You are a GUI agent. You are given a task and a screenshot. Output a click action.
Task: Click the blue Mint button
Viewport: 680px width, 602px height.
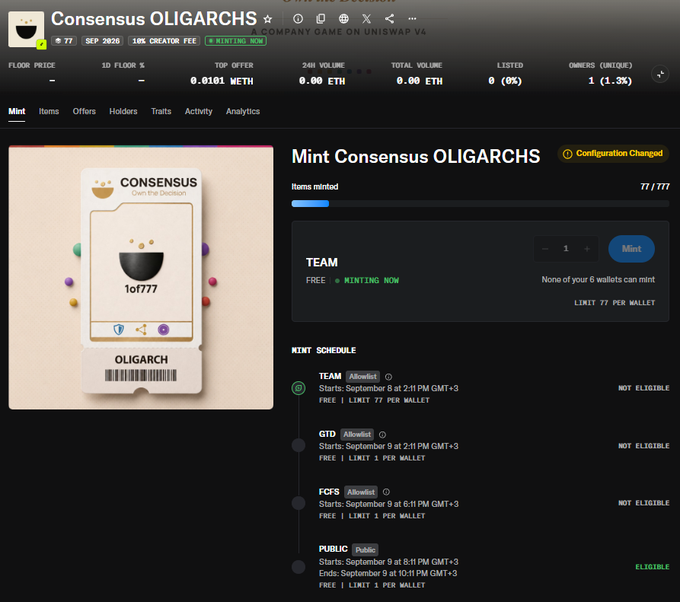[631, 249]
